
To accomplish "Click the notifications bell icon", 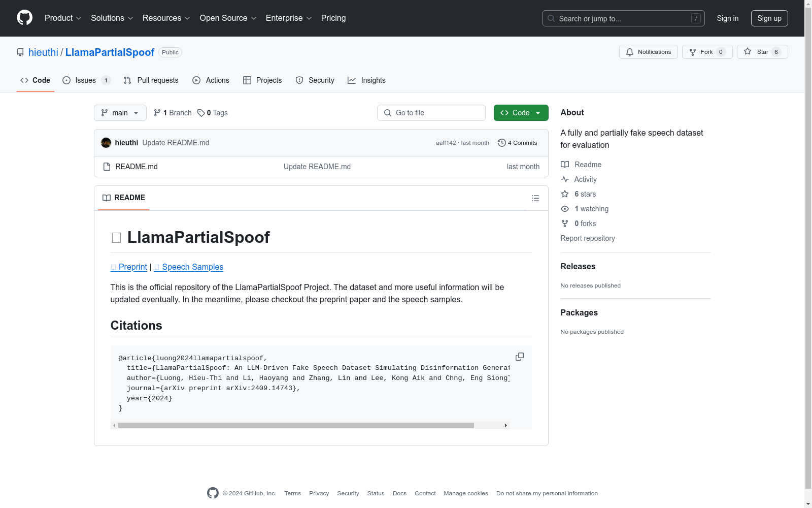I will coord(630,52).
